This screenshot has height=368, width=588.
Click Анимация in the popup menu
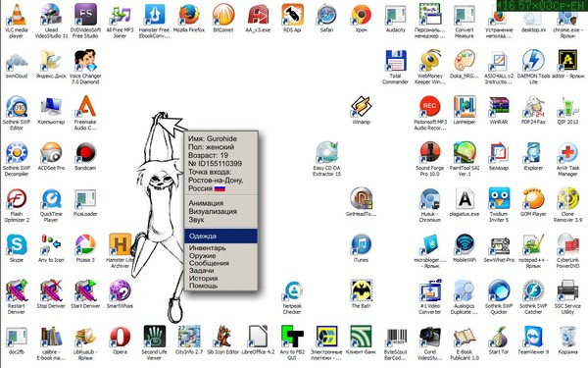(206, 203)
